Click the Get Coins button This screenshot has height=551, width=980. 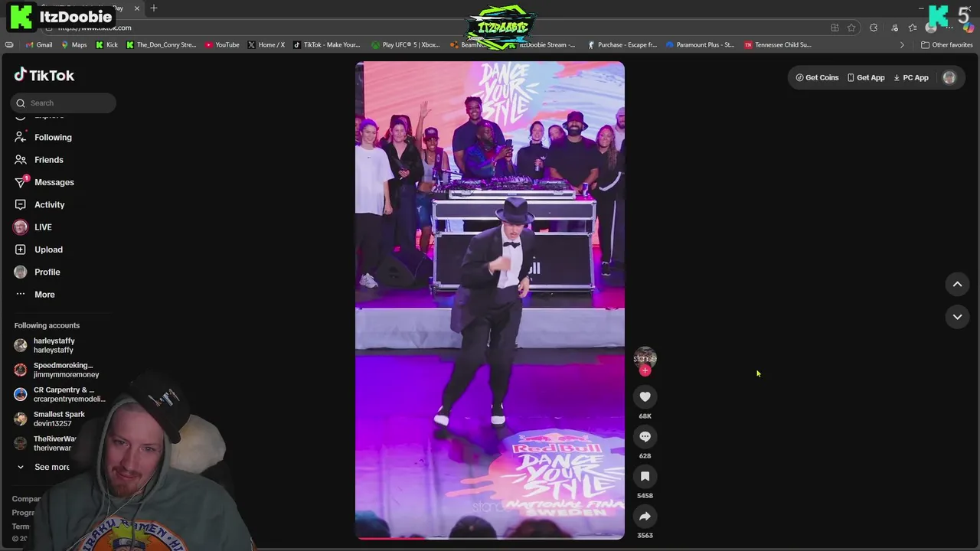[x=817, y=77]
